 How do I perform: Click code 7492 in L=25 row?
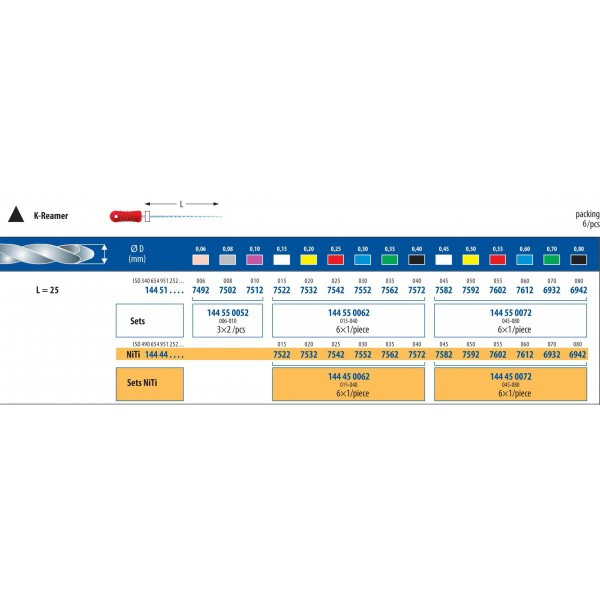[201, 290]
